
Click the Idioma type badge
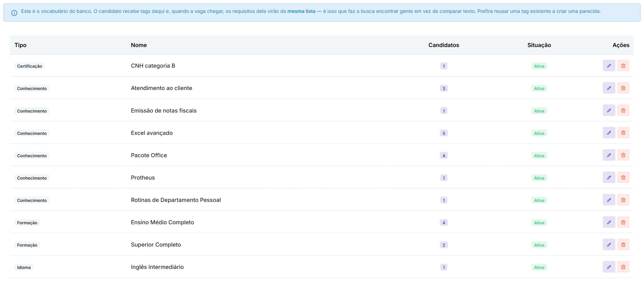[24, 267]
